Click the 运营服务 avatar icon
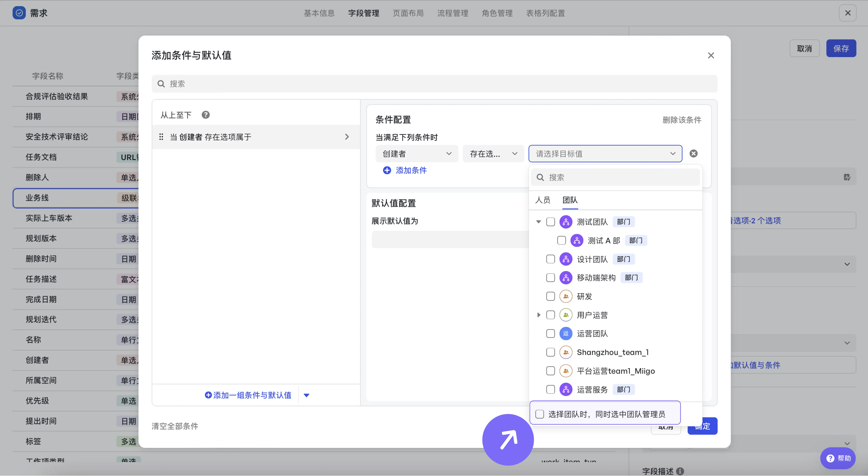This screenshot has height=476, width=868. (x=566, y=390)
